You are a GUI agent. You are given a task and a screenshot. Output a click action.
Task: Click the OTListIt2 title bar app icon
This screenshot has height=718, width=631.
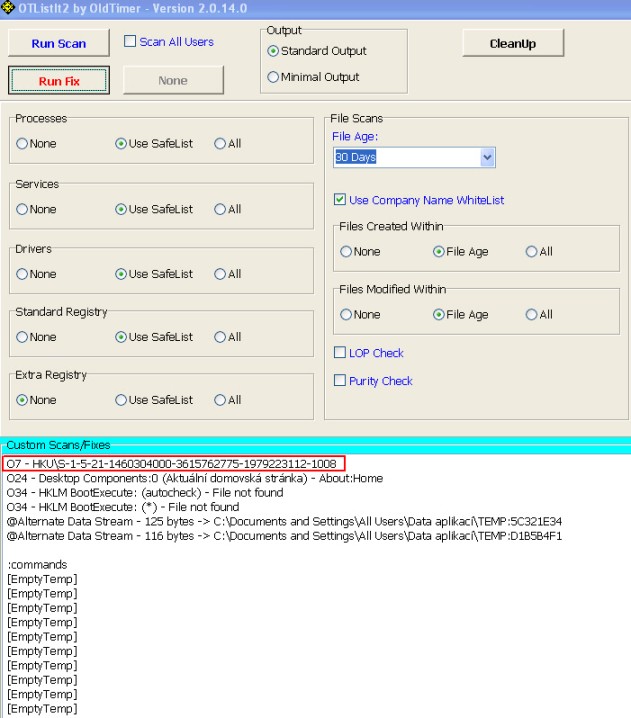click(8, 9)
